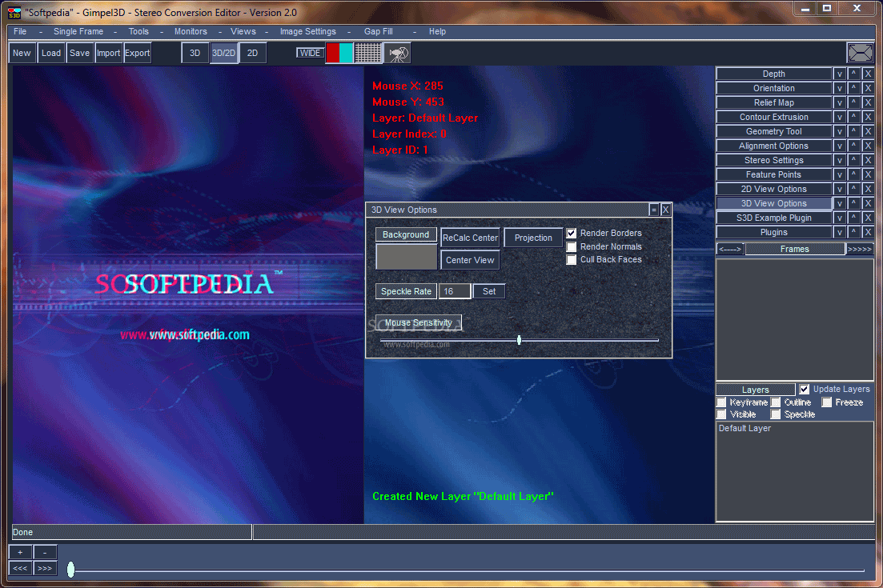Expand Plugins with v arrow
Screen dimensions: 883x588
tap(840, 232)
